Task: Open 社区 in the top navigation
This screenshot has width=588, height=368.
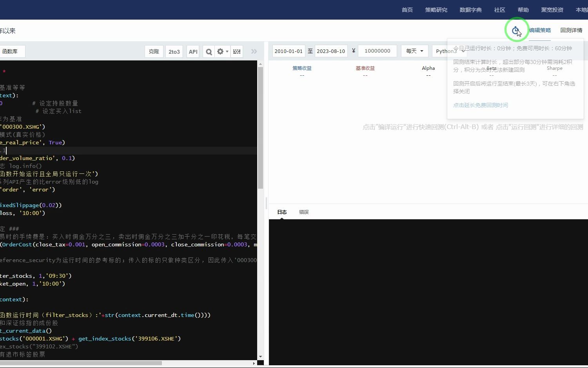Action: tap(500, 10)
